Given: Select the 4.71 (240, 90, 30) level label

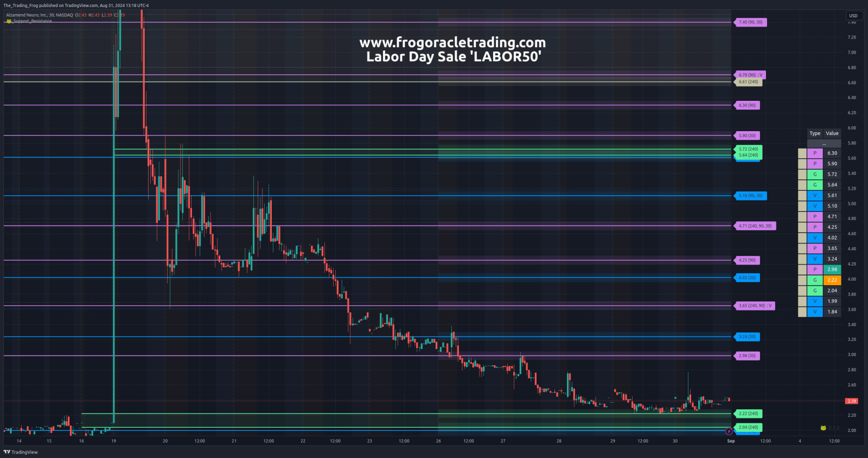Looking at the screenshot, I should 756,226.
